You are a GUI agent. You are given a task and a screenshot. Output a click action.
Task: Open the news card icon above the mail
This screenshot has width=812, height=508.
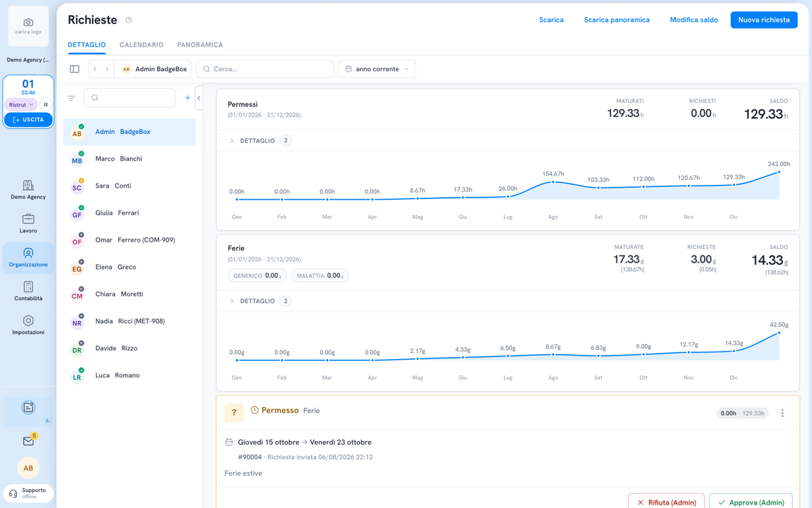[x=28, y=408]
